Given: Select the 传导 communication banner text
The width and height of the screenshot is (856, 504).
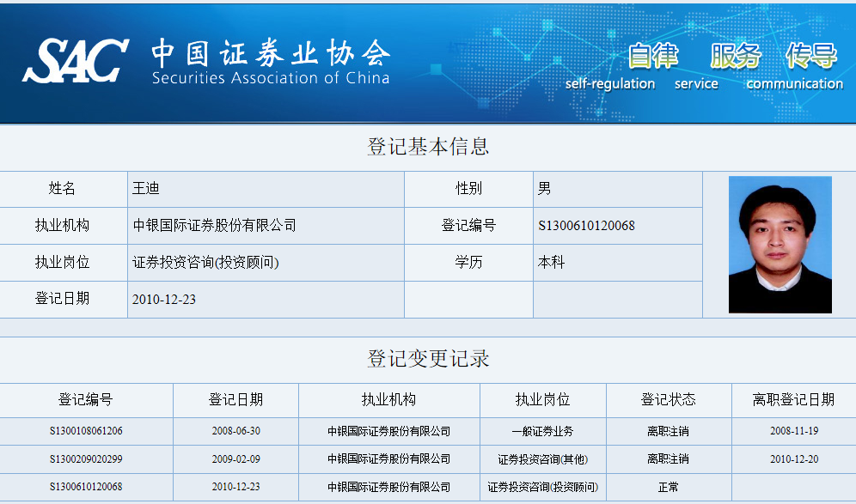Looking at the screenshot, I should (x=810, y=56).
